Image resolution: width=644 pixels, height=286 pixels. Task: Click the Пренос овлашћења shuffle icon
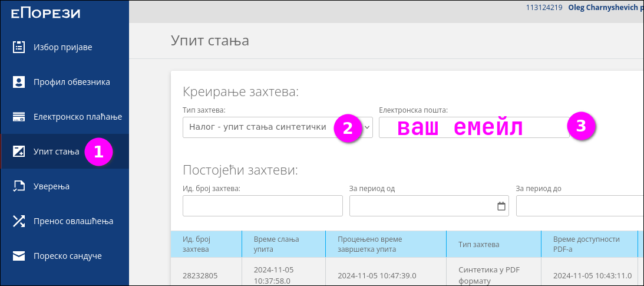coord(19,221)
